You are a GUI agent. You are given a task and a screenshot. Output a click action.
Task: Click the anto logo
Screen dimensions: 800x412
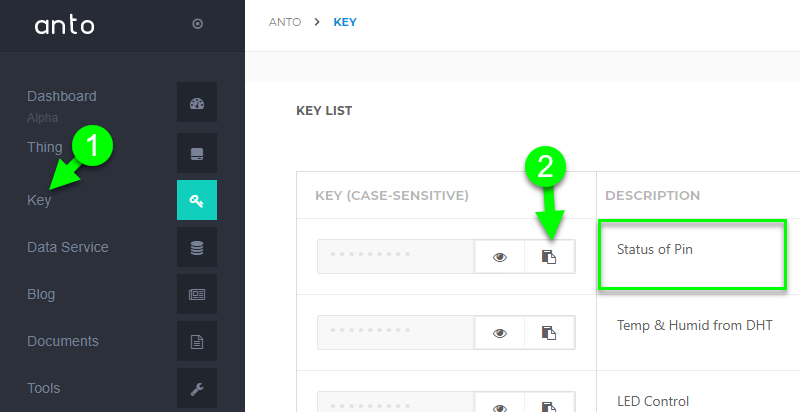coord(64,25)
